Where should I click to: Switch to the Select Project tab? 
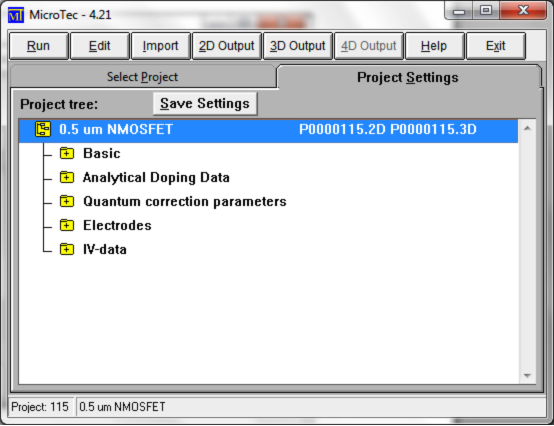click(x=143, y=77)
